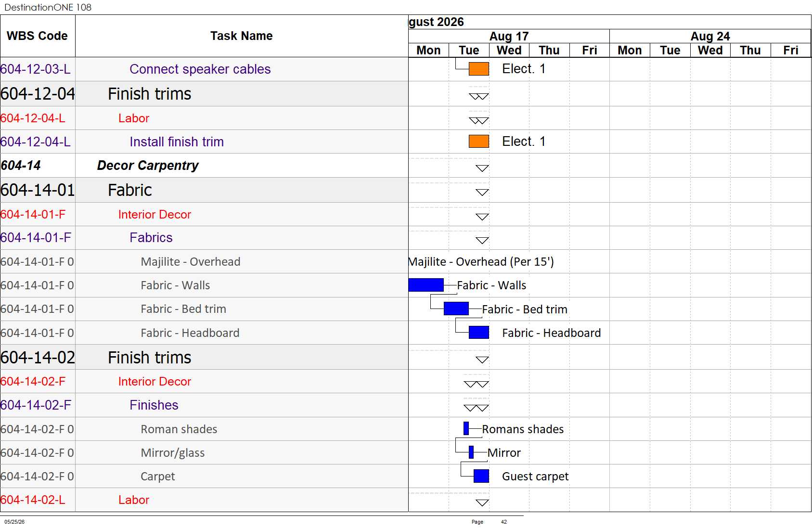Screen dimensions: 812x528
Task: Click the 'Romans shades' Gantt label
Action: tap(523, 429)
